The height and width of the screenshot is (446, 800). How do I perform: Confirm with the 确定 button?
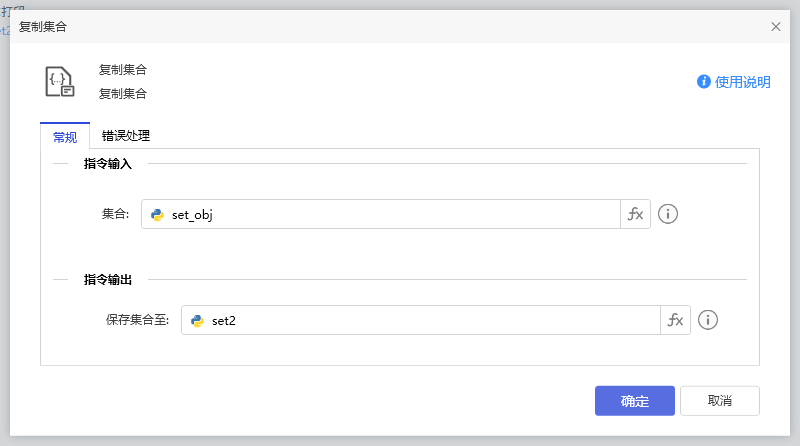click(634, 401)
